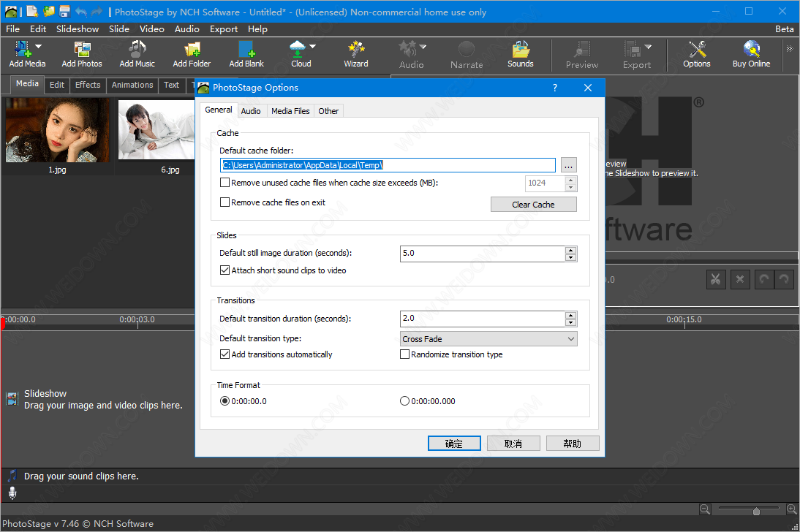Click the Add Folder icon
The height and width of the screenshot is (532, 800).
[192, 49]
